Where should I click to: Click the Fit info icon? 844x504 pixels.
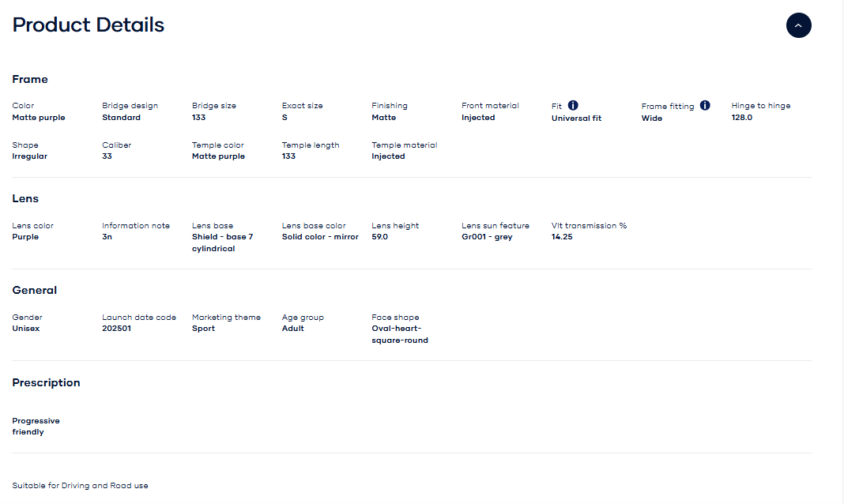573,105
